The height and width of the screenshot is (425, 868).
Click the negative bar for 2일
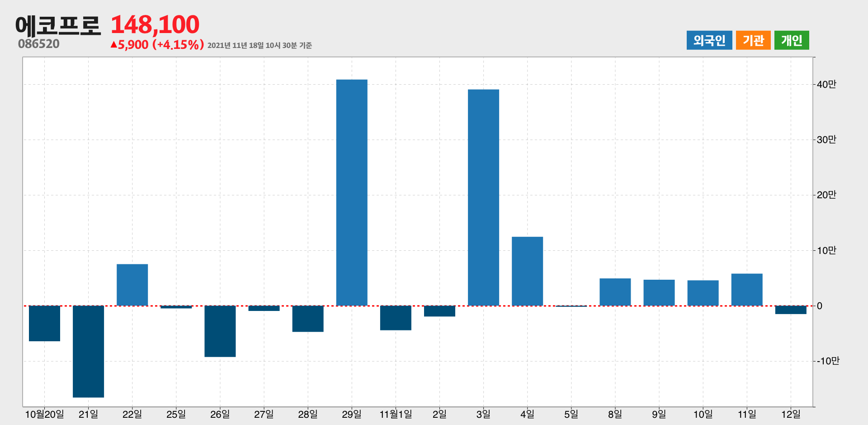click(439, 311)
